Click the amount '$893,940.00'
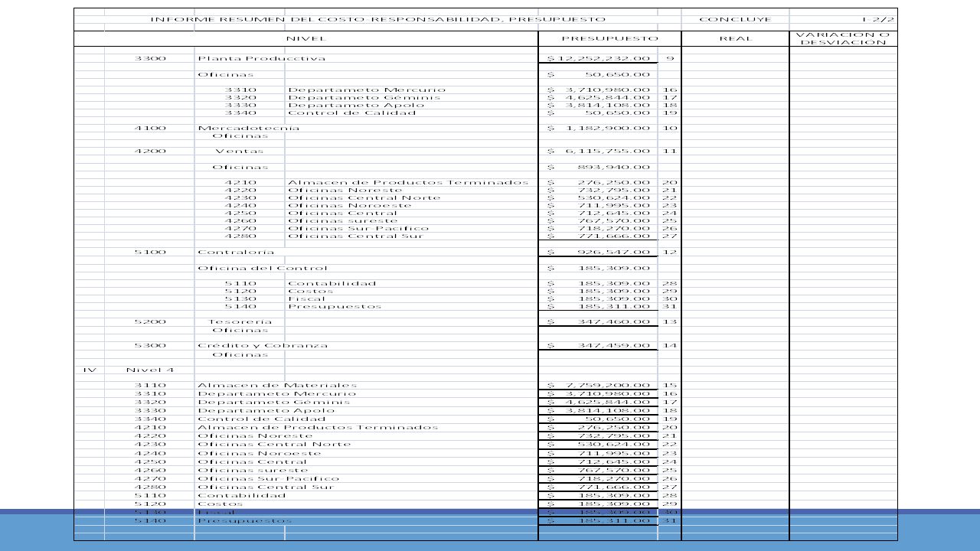The width and height of the screenshot is (980, 551). pyautogui.click(x=599, y=167)
